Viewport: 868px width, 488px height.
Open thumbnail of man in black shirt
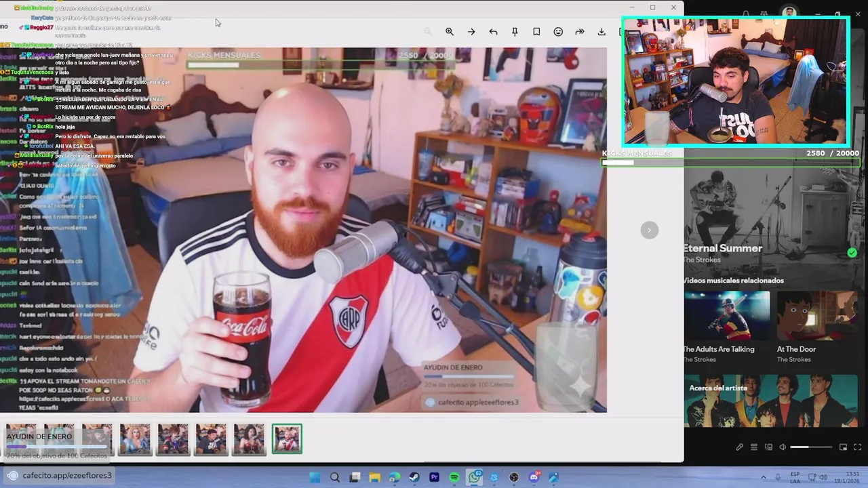click(x=211, y=439)
